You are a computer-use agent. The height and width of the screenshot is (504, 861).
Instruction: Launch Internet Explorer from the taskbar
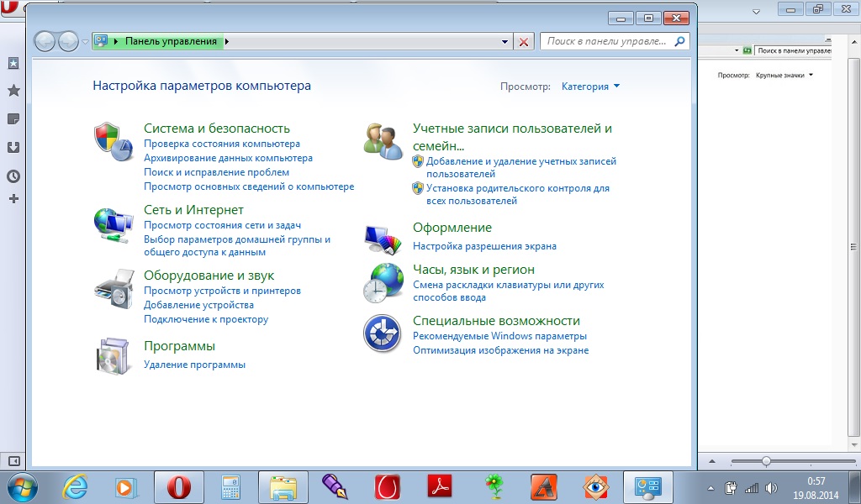pyautogui.click(x=76, y=486)
